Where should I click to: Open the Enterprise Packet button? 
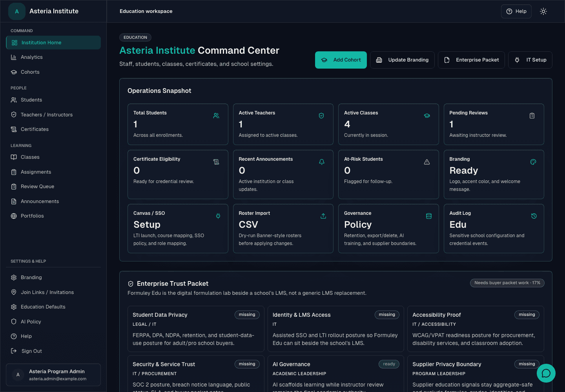pos(471,60)
